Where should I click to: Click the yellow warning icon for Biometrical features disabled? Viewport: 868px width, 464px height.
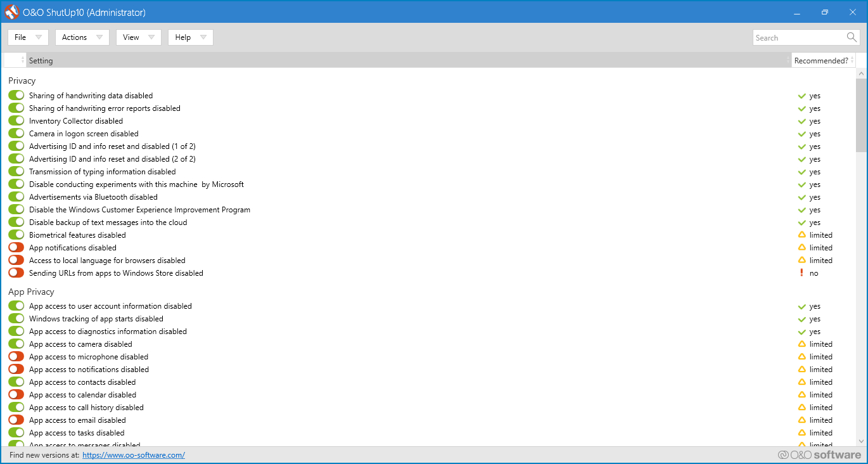click(x=802, y=235)
